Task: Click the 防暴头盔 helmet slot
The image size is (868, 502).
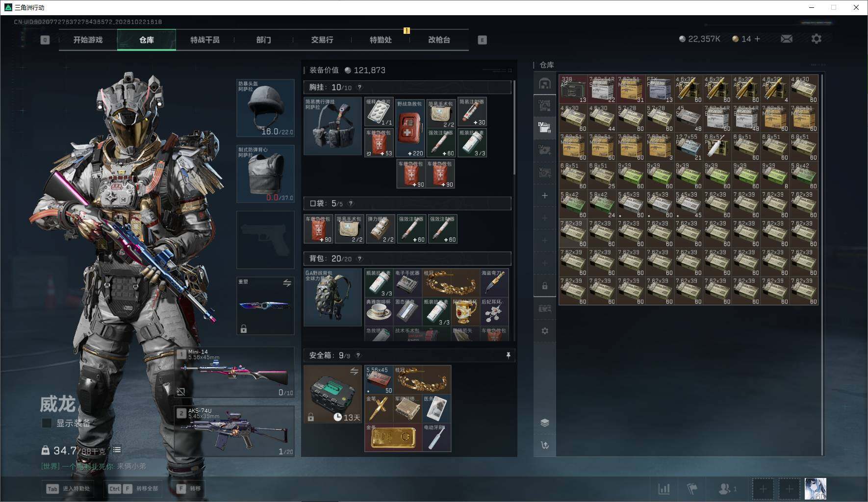Action: click(x=265, y=108)
